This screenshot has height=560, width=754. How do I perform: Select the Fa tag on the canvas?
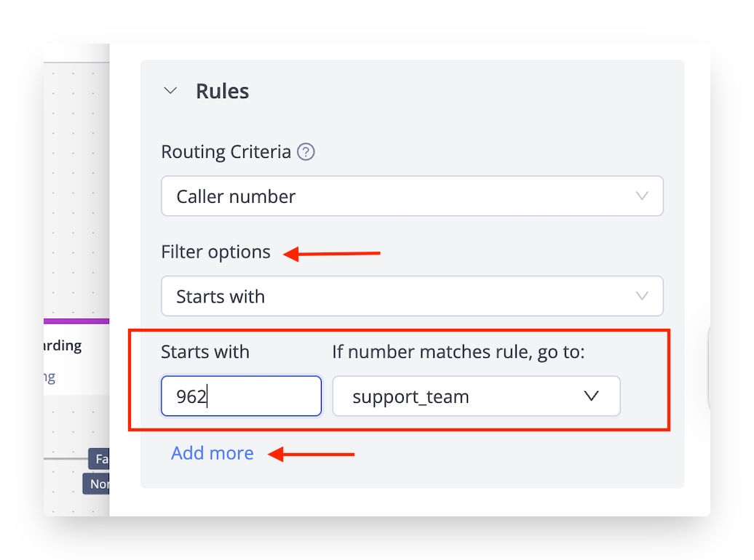coord(100,459)
